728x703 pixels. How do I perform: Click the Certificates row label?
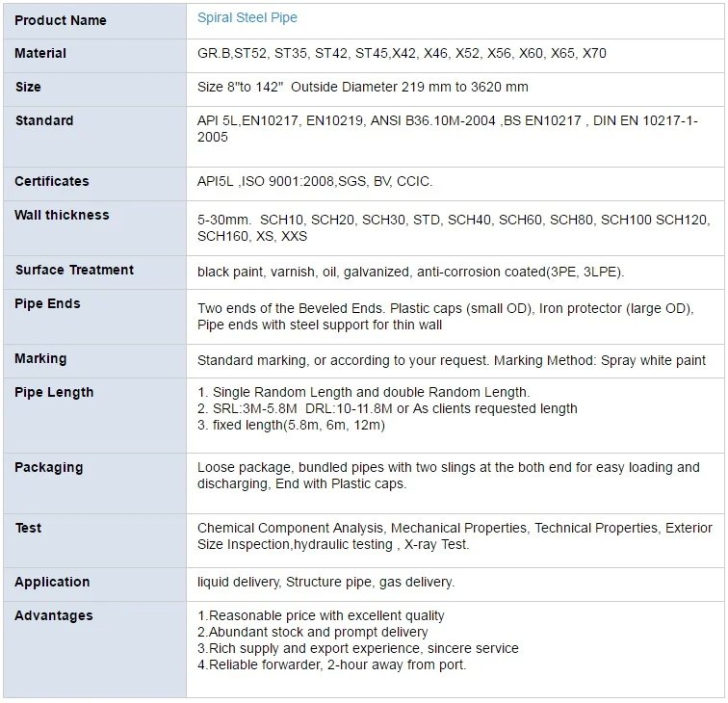coord(52,182)
